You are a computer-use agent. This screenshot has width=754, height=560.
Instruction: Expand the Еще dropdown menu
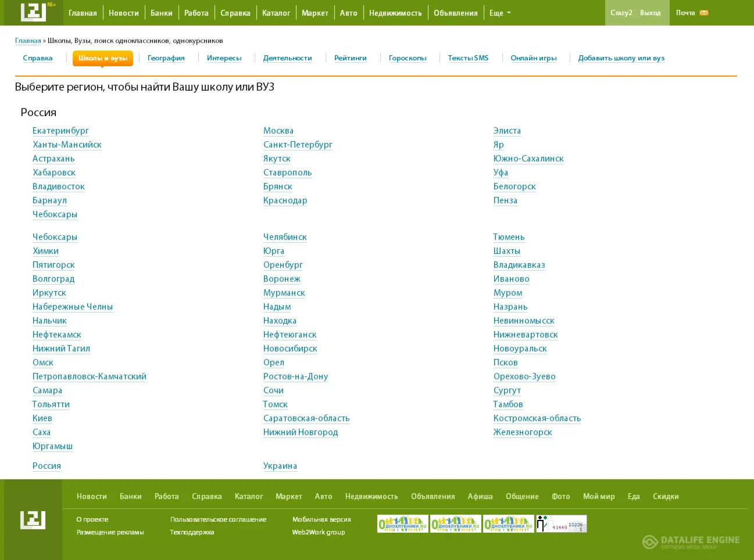[x=499, y=13]
